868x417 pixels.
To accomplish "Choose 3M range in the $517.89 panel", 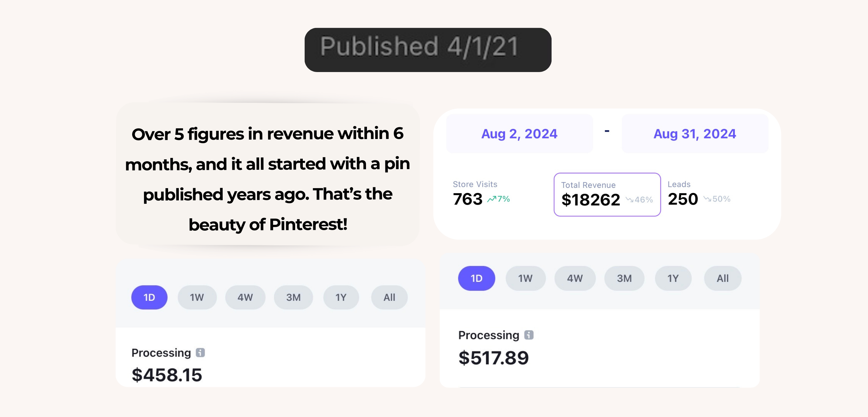I will pyautogui.click(x=624, y=278).
